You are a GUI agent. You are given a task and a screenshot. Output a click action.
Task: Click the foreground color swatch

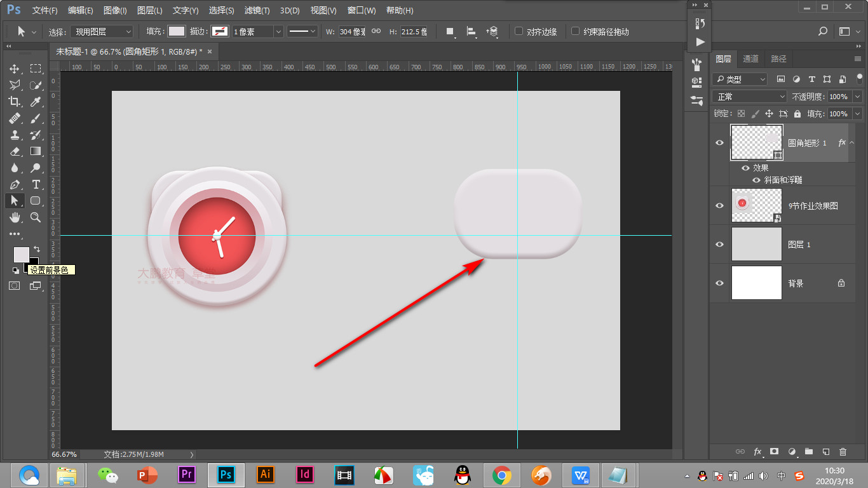(21, 254)
